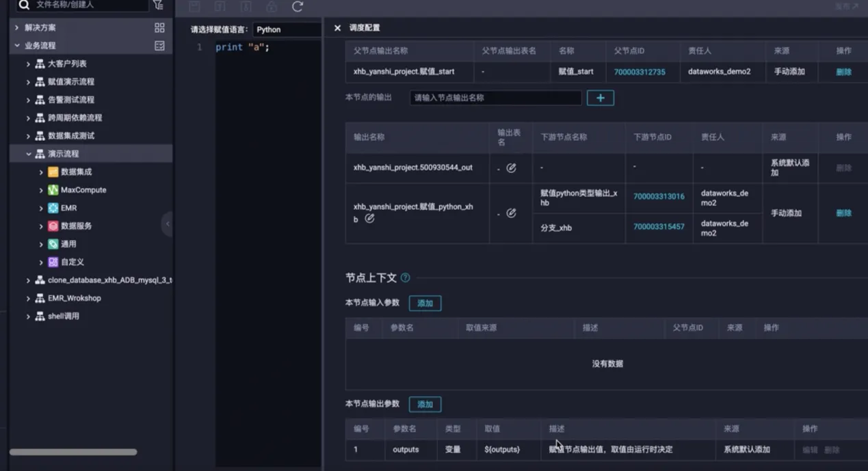Click the 分支_xhb downstream node name
Image resolution: width=868 pixels, height=471 pixels.
556,228
